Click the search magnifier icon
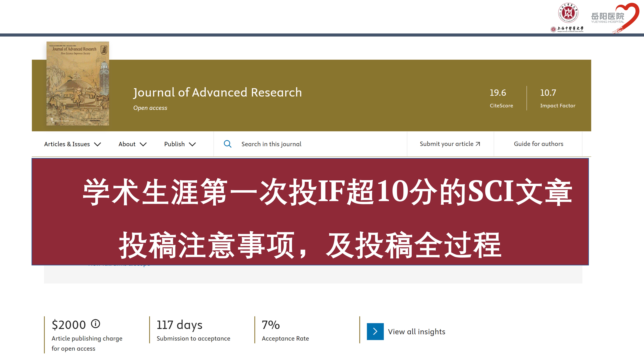The width and height of the screenshot is (644, 362). click(x=227, y=144)
